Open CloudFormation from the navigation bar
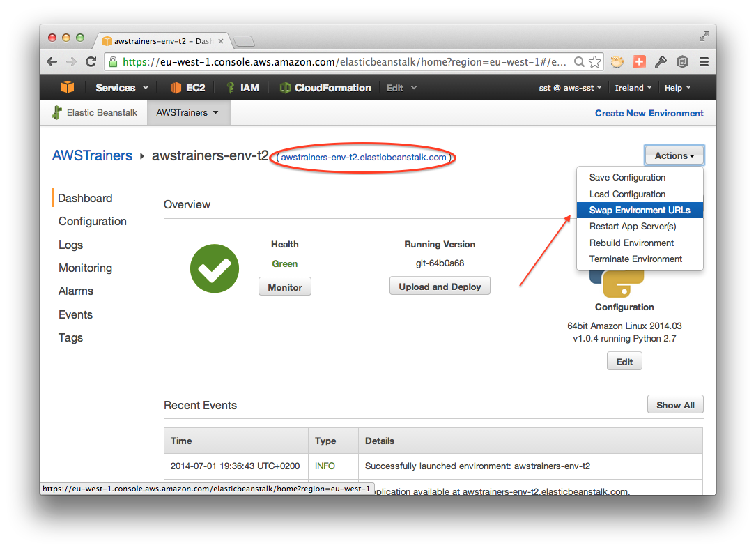 click(x=325, y=88)
